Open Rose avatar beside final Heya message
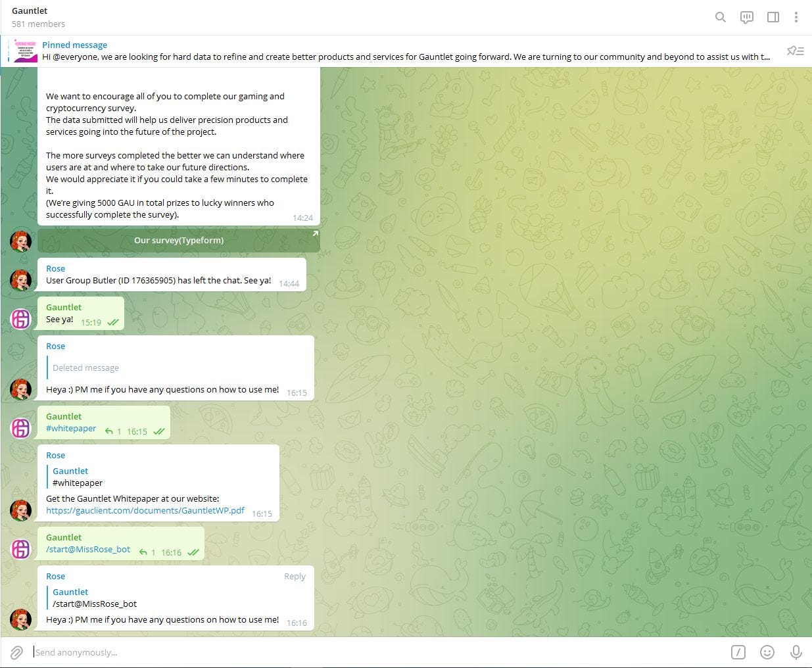The image size is (812, 668). point(21,619)
